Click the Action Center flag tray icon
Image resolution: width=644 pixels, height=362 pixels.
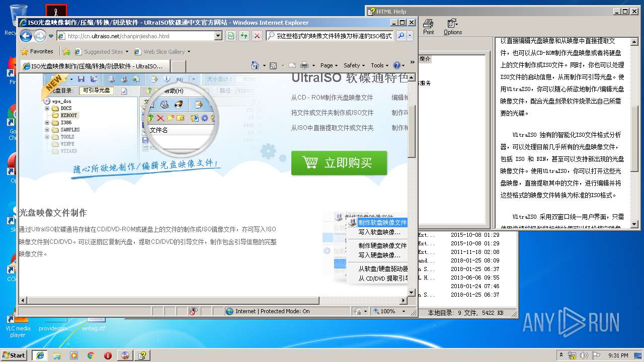point(596,355)
